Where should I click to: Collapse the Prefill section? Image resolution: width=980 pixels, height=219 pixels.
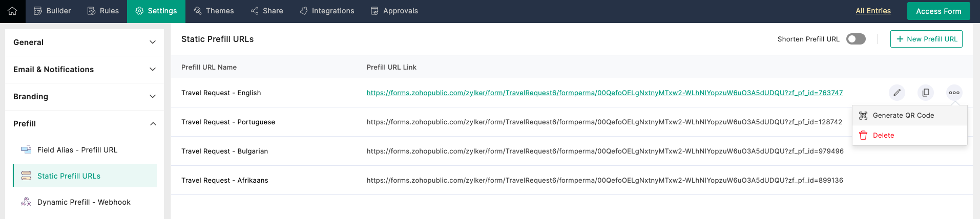153,124
